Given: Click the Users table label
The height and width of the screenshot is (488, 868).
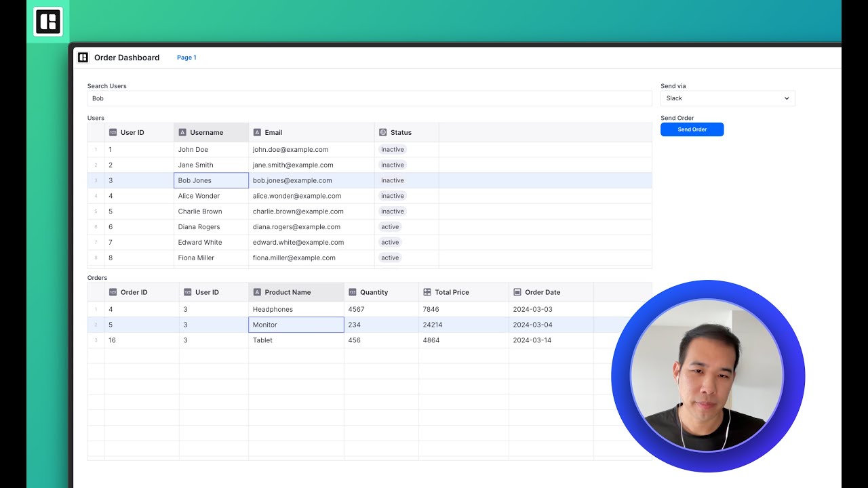Looking at the screenshot, I should [96, 118].
